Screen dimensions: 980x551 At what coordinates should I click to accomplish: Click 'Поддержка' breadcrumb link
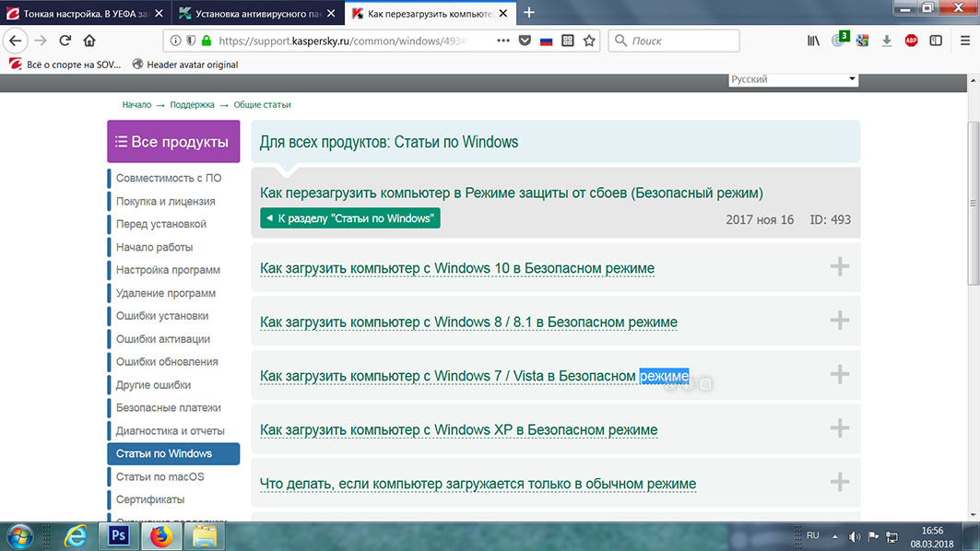pos(192,104)
